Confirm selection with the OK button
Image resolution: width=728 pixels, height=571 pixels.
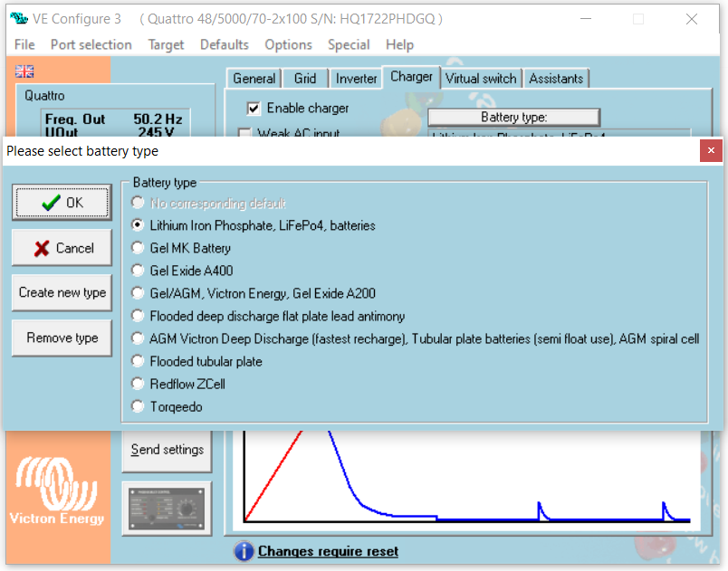click(62, 202)
